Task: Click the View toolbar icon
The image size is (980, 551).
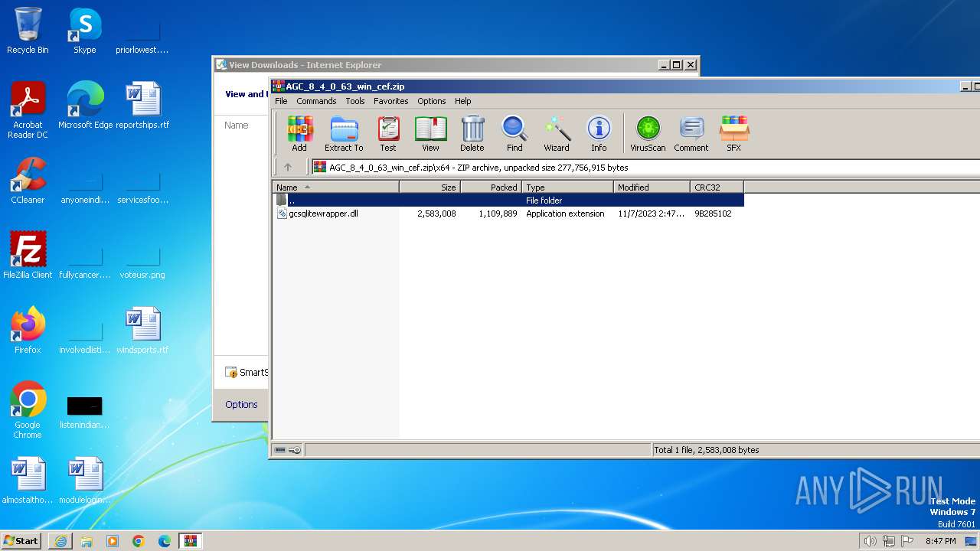Action: tap(431, 134)
